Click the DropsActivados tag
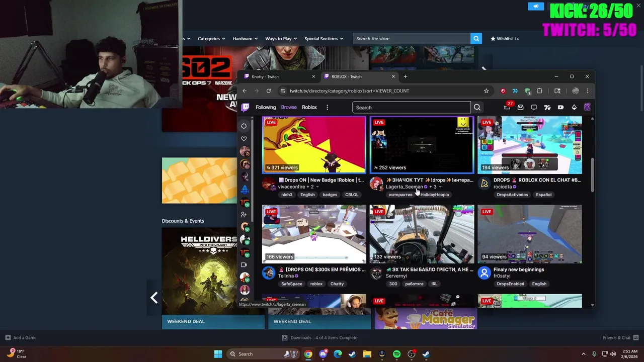The image size is (644, 362). (512, 195)
